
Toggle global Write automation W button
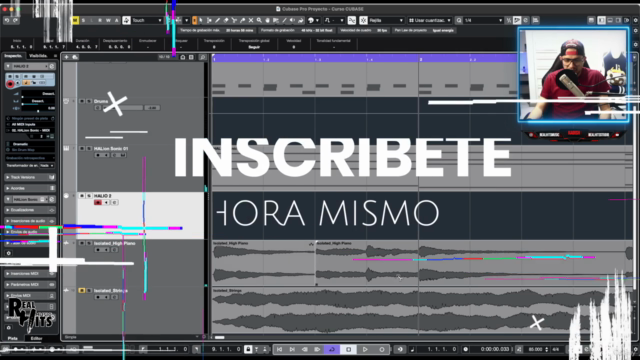pos(108,20)
